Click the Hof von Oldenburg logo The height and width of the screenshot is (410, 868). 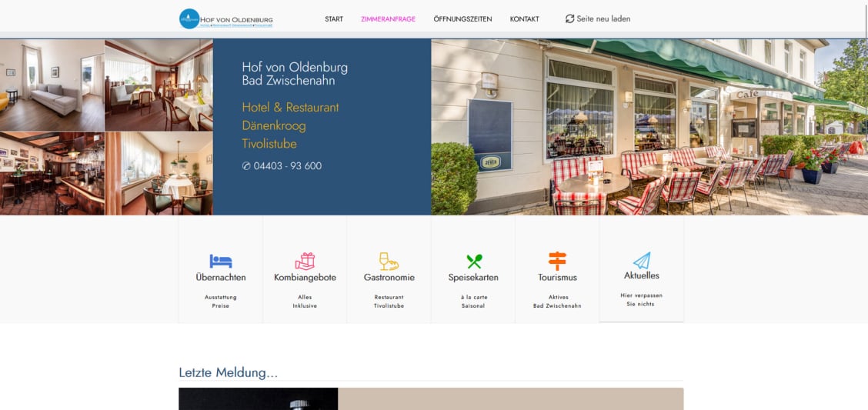point(226,18)
